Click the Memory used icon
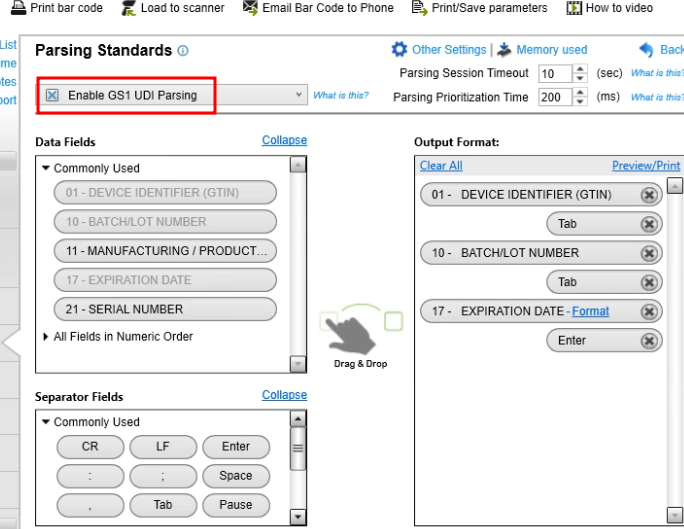The height and width of the screenshot is (529, 684). tap(503, 49)
